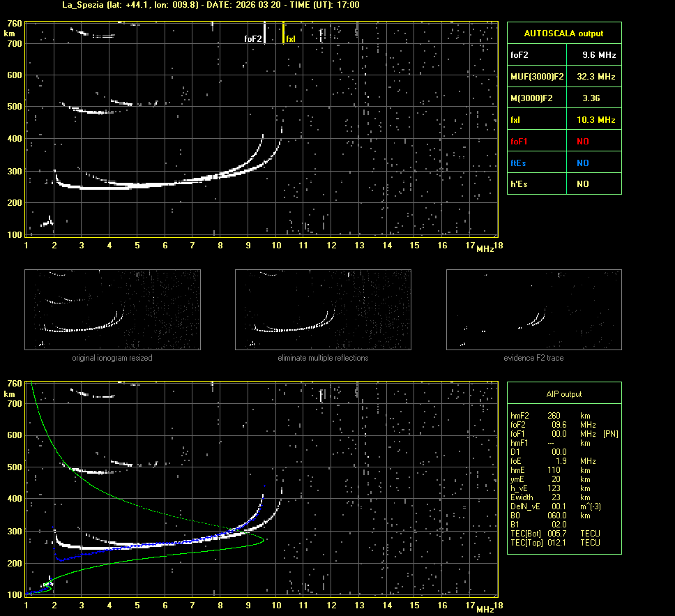
Task: Click the TEC[Top] 012.1 TECU entry
Action: 555,543
